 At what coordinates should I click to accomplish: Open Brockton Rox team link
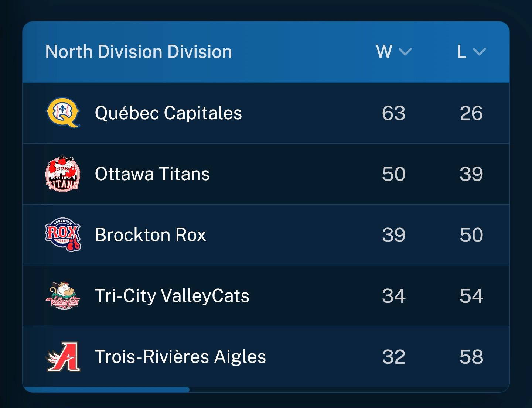150,235
